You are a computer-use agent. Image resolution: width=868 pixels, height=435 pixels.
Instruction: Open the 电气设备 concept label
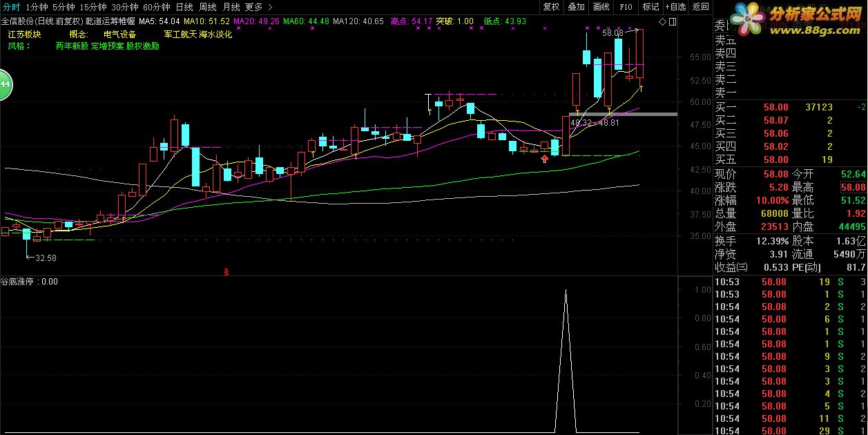click(x=119, y=34)
